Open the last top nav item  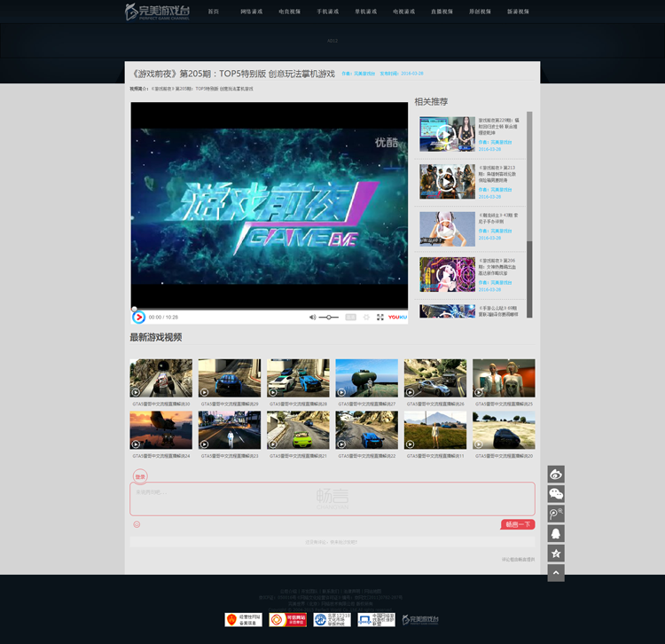[x=519, y=12]
